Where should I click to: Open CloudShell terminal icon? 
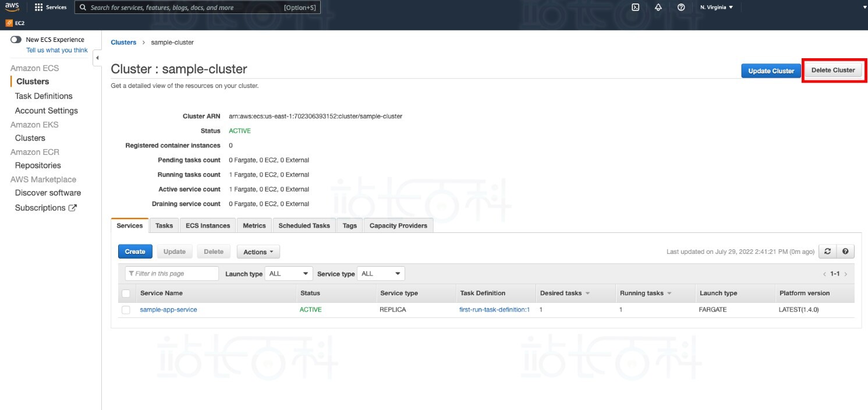(636, 8)
